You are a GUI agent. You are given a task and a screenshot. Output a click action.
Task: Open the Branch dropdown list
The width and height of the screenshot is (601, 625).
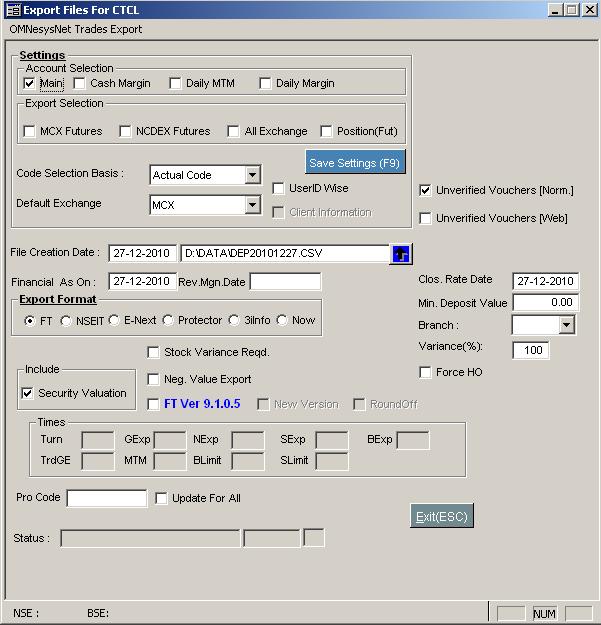567,326
